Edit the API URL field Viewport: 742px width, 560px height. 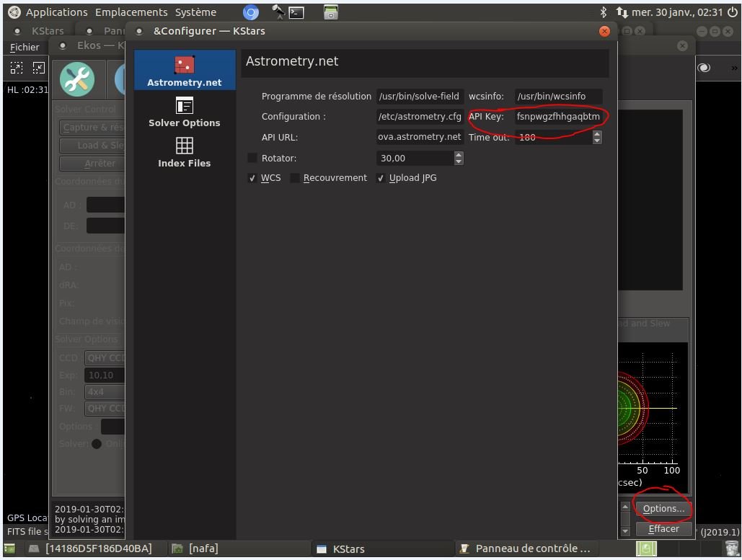point(420,137)
